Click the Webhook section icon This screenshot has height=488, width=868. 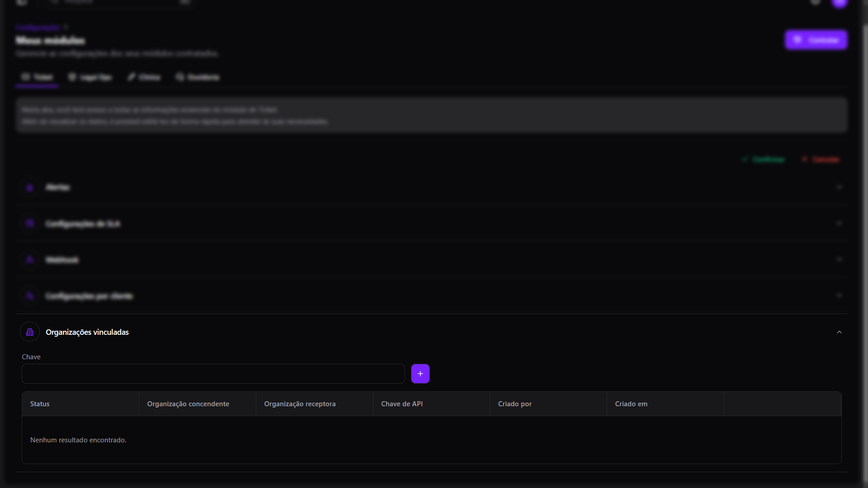point(30,260)
